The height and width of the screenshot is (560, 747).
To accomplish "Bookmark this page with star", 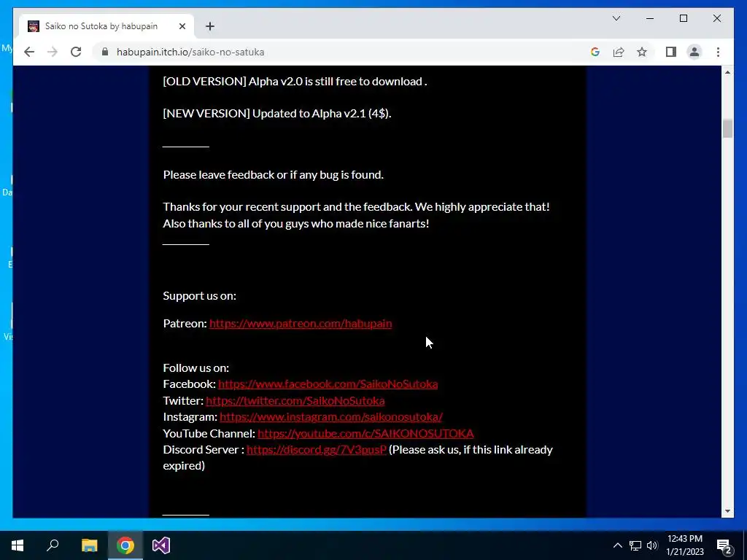I will (642, 52).
